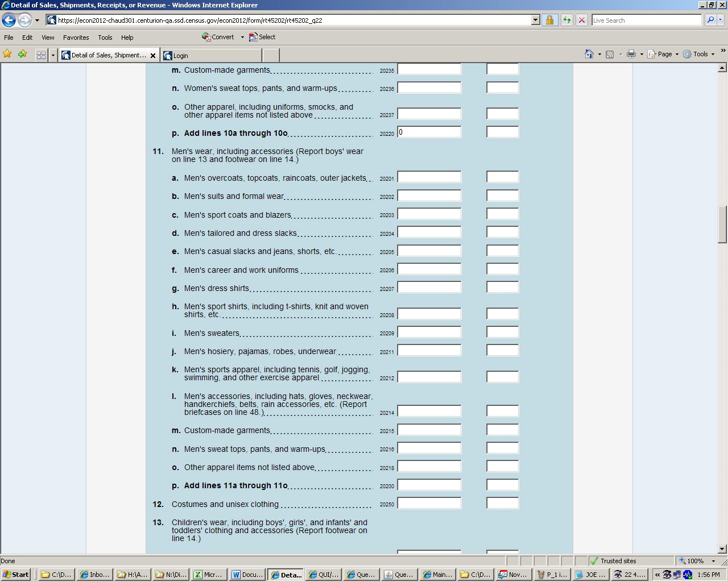Open the recent pages dropdown arrow
The width and height of the screenshot is (728, 582).
[x=38, y=20]
